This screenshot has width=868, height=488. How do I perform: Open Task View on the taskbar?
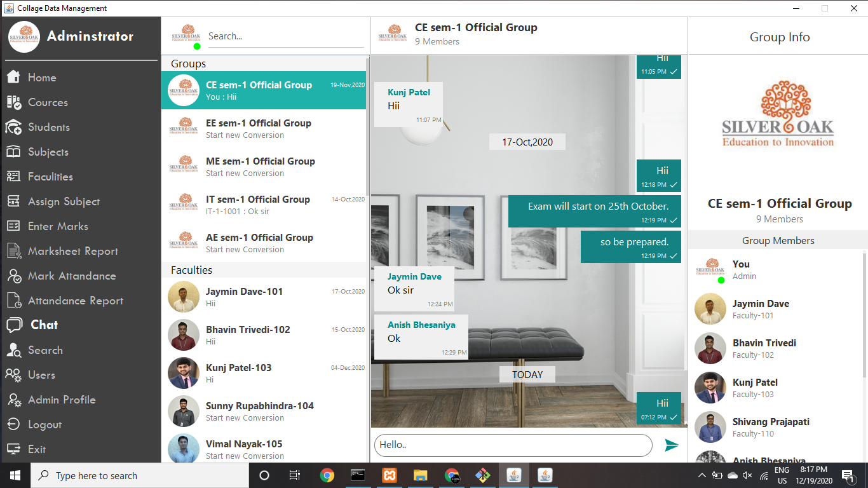295,475
